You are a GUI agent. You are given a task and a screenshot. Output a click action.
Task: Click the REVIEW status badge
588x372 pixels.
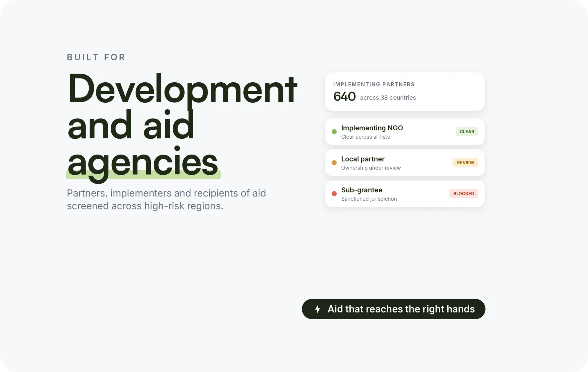[465, 163]
